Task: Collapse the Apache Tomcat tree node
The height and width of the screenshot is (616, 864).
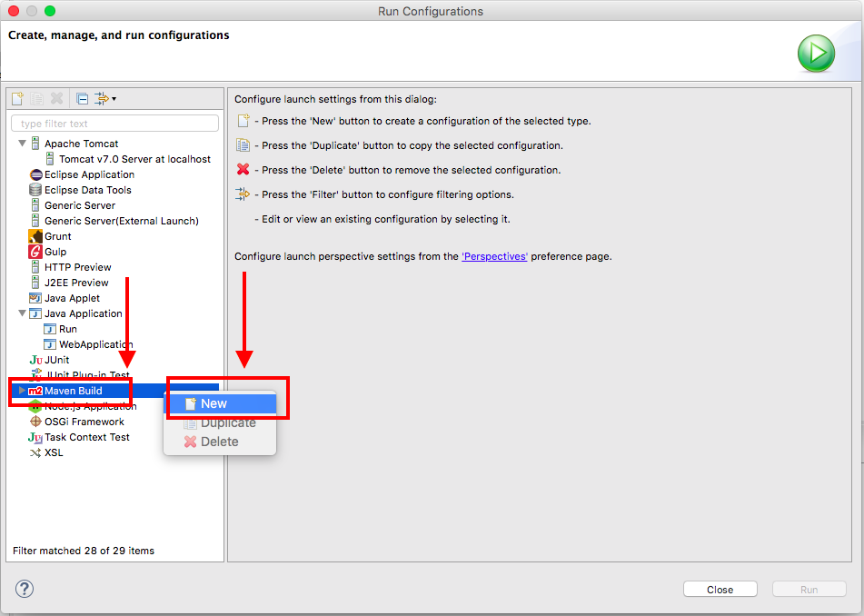Action: tap(22, 144)
